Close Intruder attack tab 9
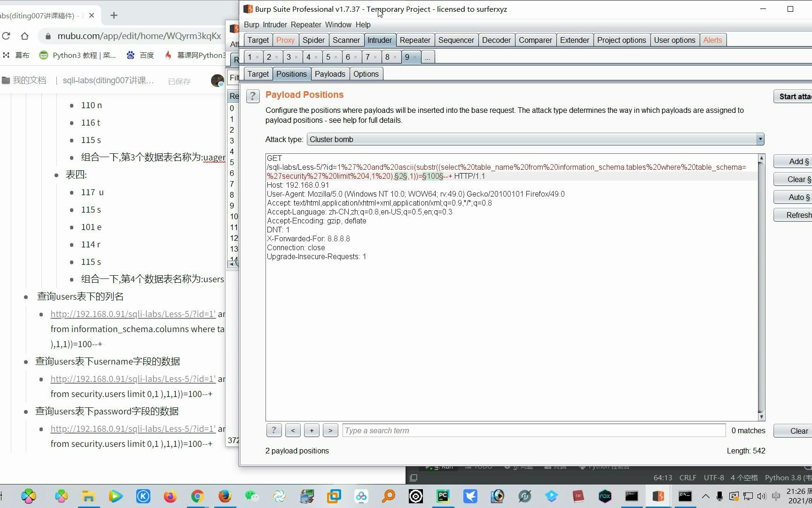 [414, 57]
